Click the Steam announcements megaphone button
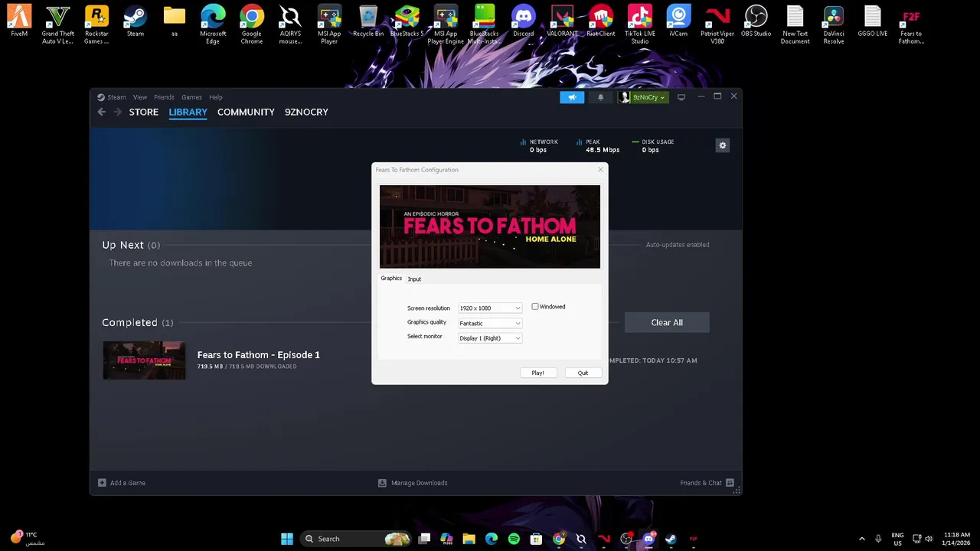 coord(572,97)
